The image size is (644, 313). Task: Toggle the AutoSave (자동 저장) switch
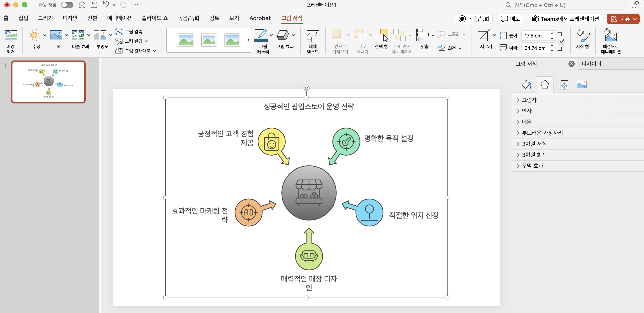point(67,5)
